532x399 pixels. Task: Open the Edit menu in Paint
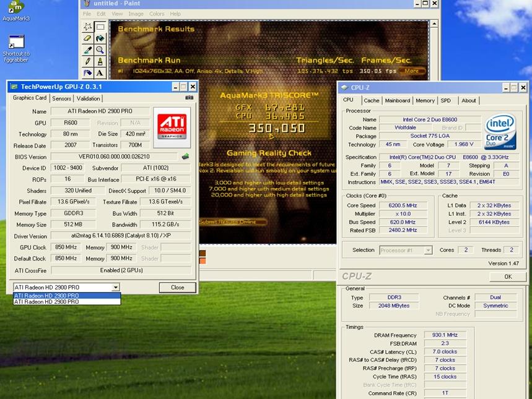[101, 14]
